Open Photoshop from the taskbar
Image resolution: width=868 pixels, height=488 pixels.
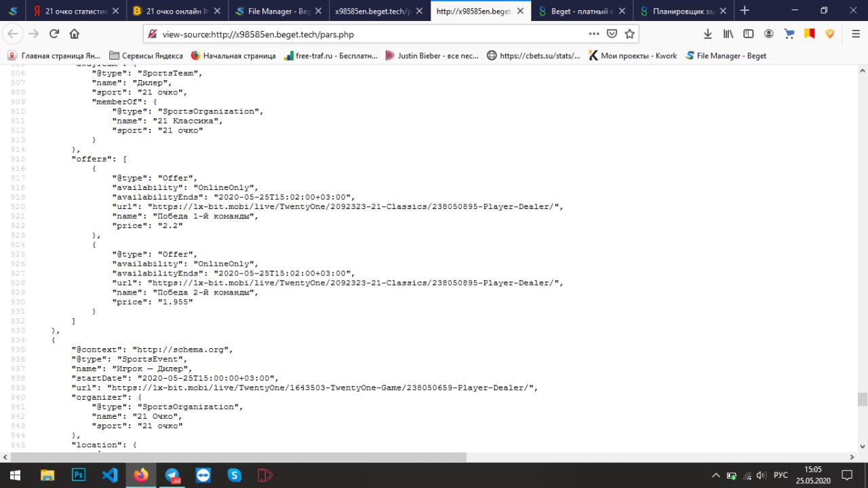pos(79,475)
